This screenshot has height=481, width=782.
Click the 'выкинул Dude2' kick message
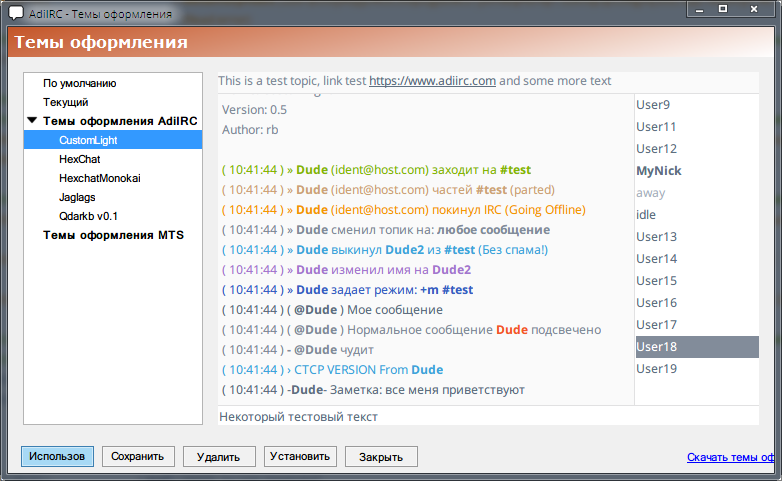[385, 249]
